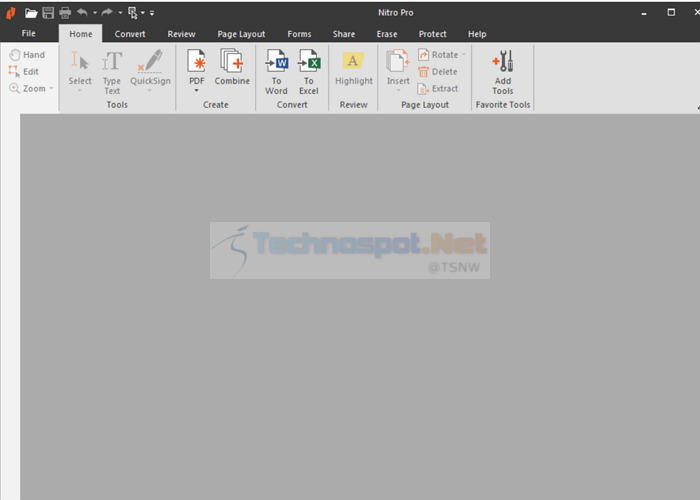700x500 pixels.
Task: Select the Hand tool
Action: pos(27,54)
